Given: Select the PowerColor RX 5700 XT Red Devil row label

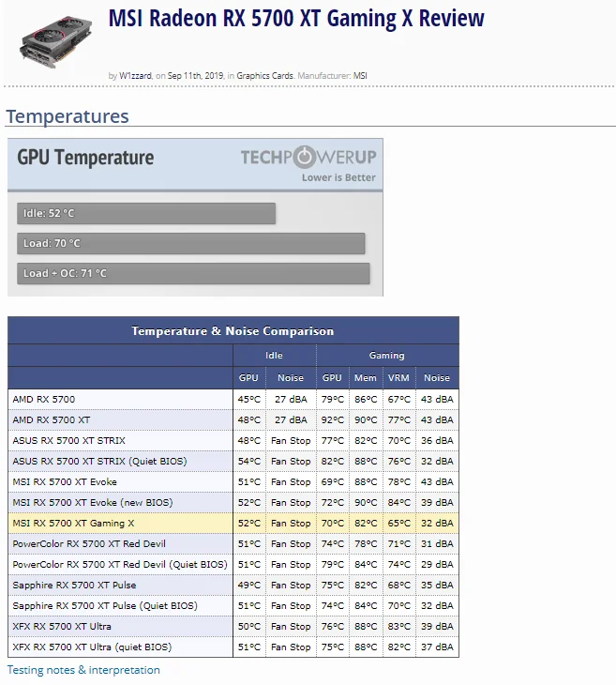Looking at the screenshot, I should [89, 544].
